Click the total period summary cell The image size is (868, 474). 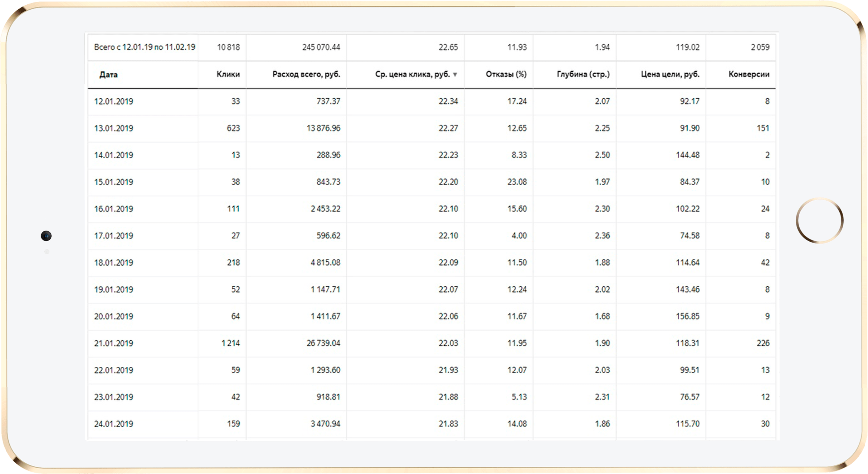click(x=145, y=47)
